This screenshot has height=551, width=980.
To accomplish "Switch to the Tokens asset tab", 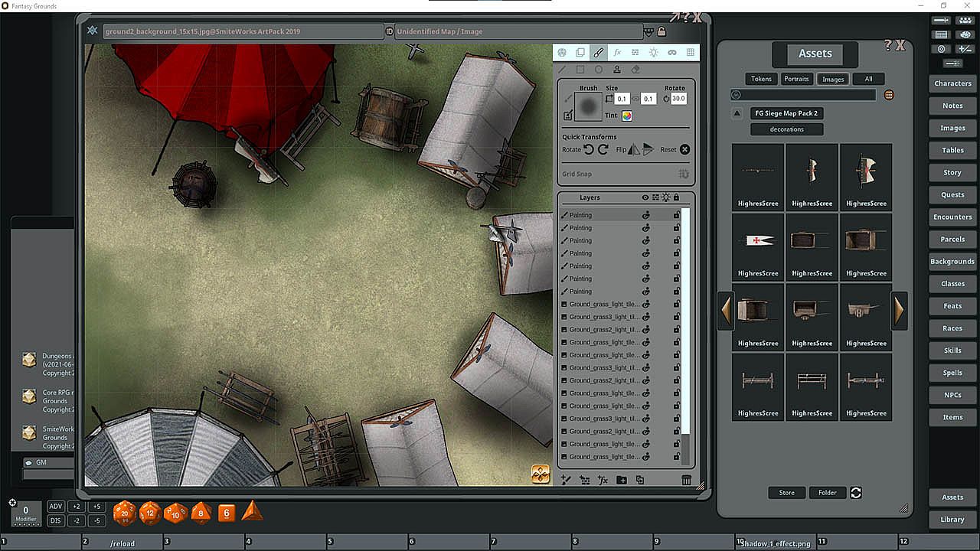I will (761, 79).
